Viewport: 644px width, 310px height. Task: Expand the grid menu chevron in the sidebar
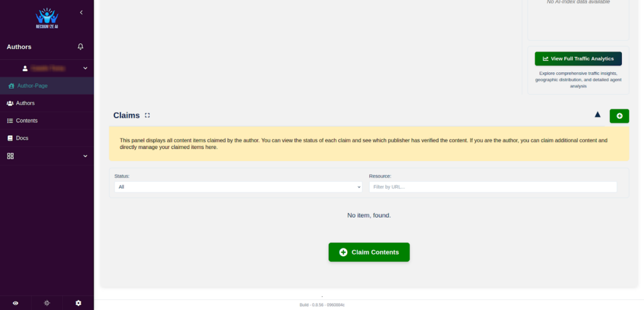[85, 156]
